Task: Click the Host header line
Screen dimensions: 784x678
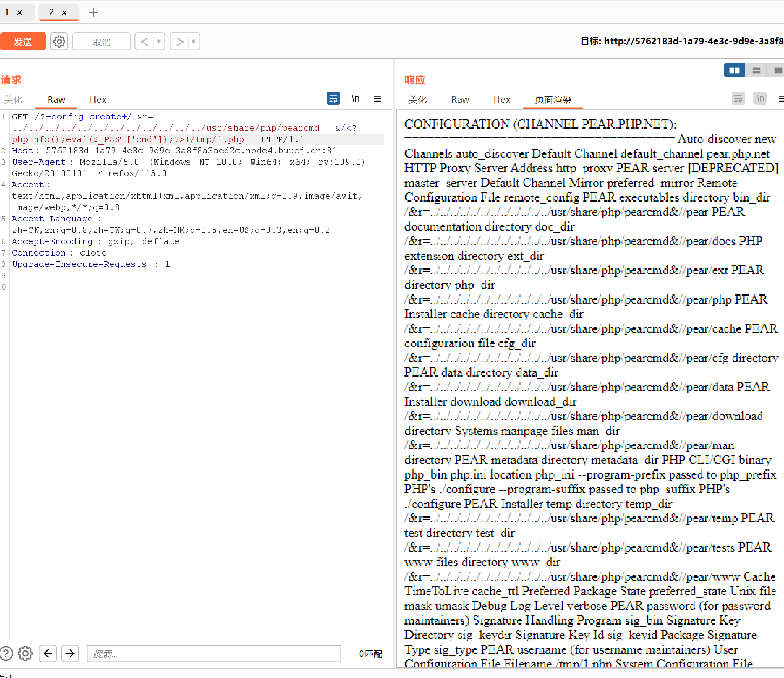Action: click(174, 151)
